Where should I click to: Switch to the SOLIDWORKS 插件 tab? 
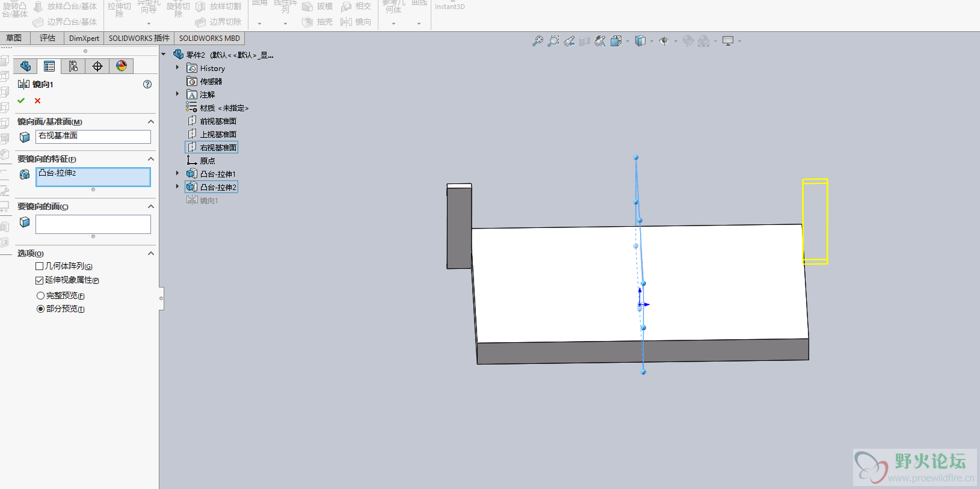pos(139,38)
